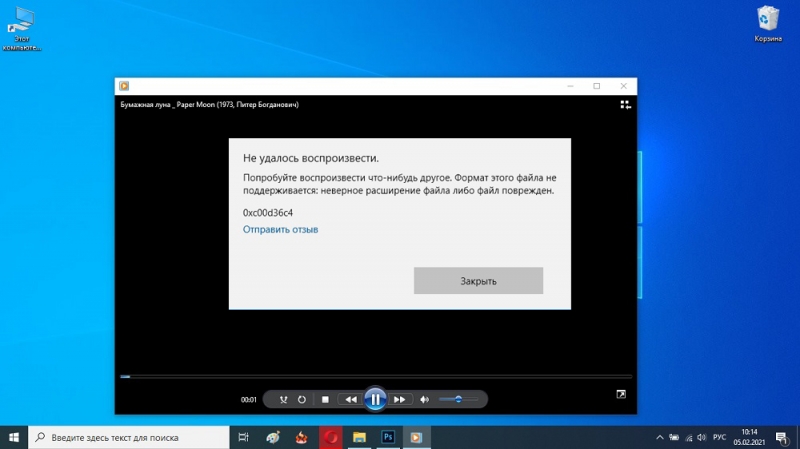Click the Закрыть button
Viewport: 800px width, 449px height.
478,281
